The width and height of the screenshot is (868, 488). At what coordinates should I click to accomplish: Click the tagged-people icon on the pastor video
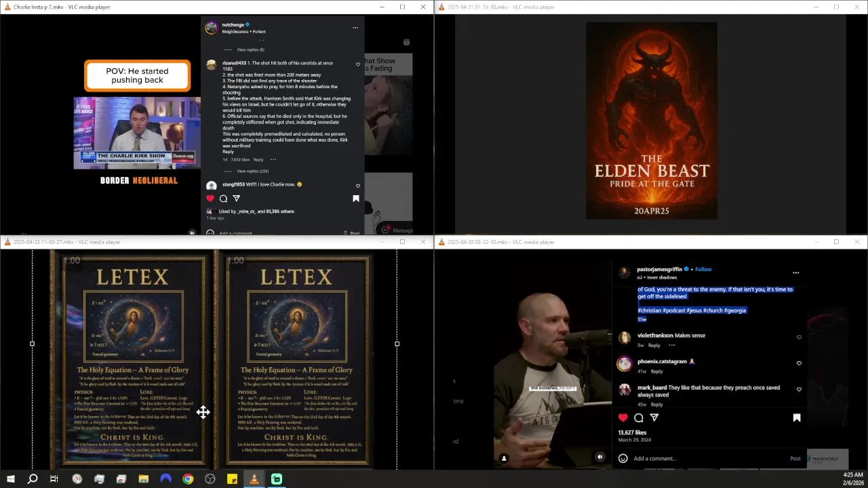504,459
